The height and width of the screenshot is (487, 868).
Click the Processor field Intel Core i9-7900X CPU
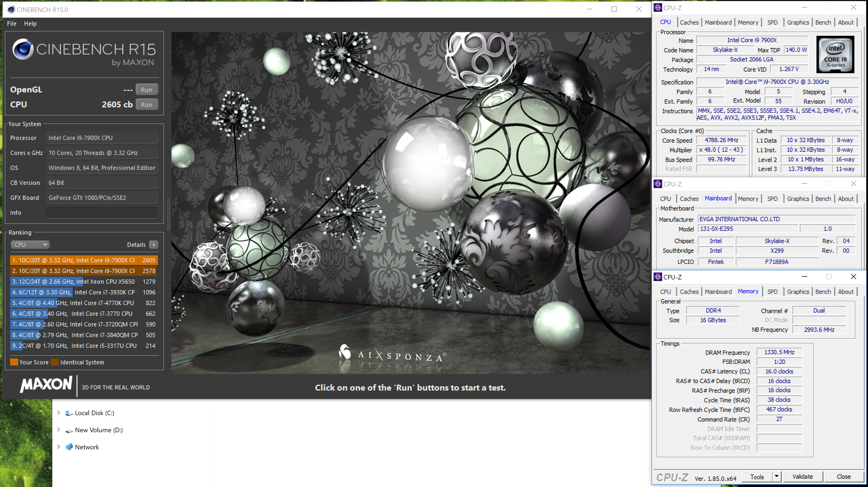(102, 138)
